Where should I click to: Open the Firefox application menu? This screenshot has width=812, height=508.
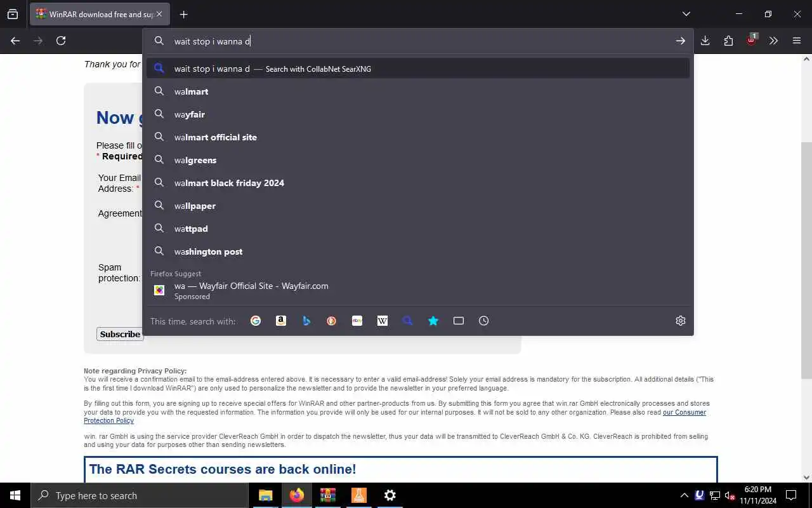tap(797, 41)
